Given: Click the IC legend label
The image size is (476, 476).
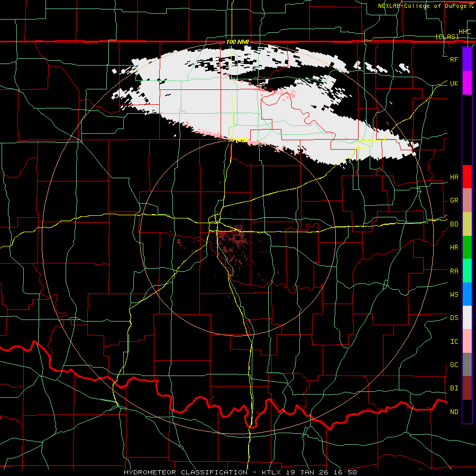Looking at the screenshot, I should pyautogui.click(x=454, y=342).
